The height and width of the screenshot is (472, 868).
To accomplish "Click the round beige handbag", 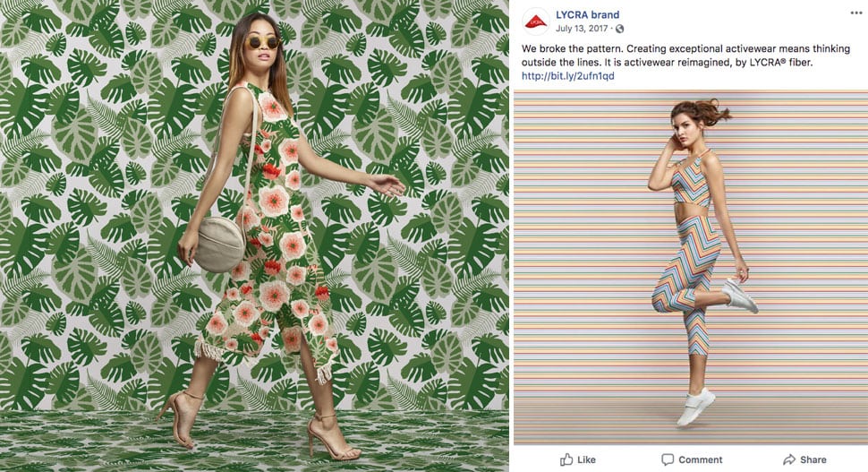I will click(x=219, y=244).
